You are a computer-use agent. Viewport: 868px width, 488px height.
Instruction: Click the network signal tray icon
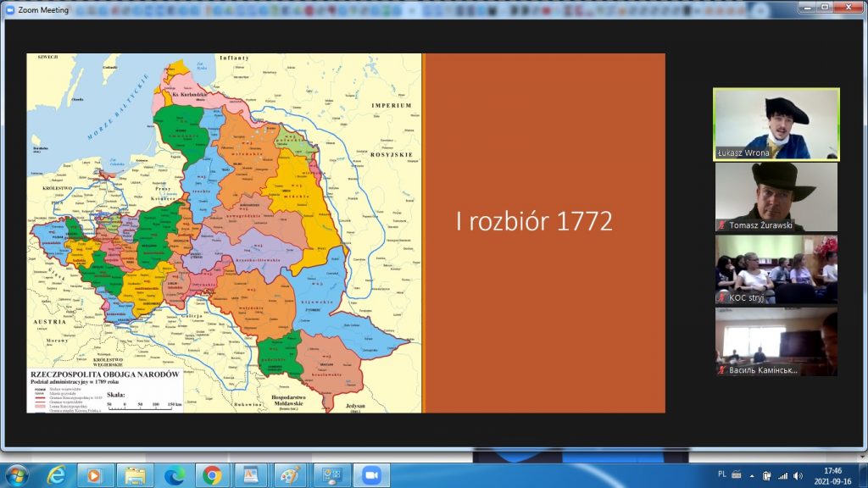click(782, 475)
